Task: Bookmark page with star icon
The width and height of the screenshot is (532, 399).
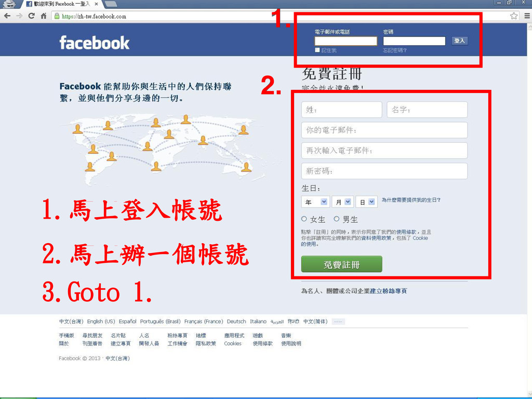Action: click(x=514, y=16)
